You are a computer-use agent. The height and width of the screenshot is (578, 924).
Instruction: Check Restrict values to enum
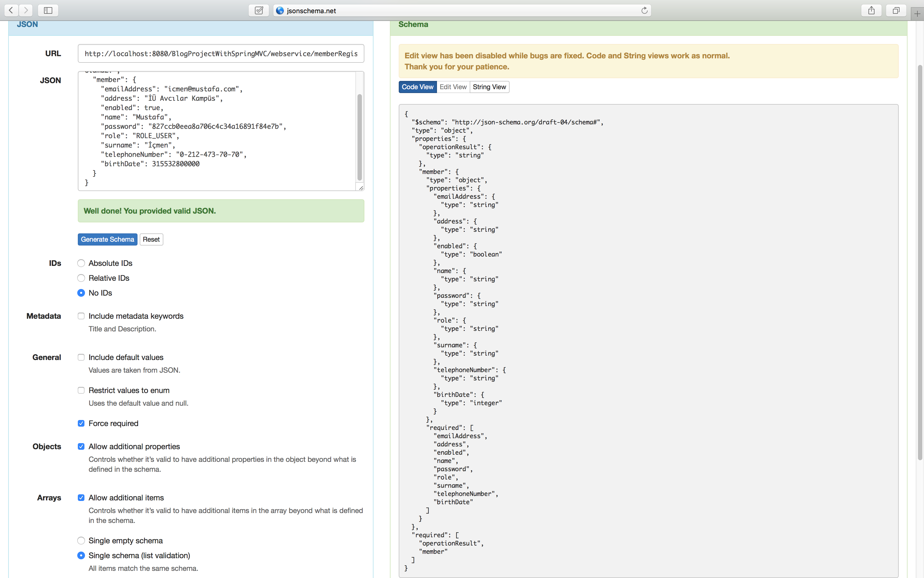(x=81, y=390)
